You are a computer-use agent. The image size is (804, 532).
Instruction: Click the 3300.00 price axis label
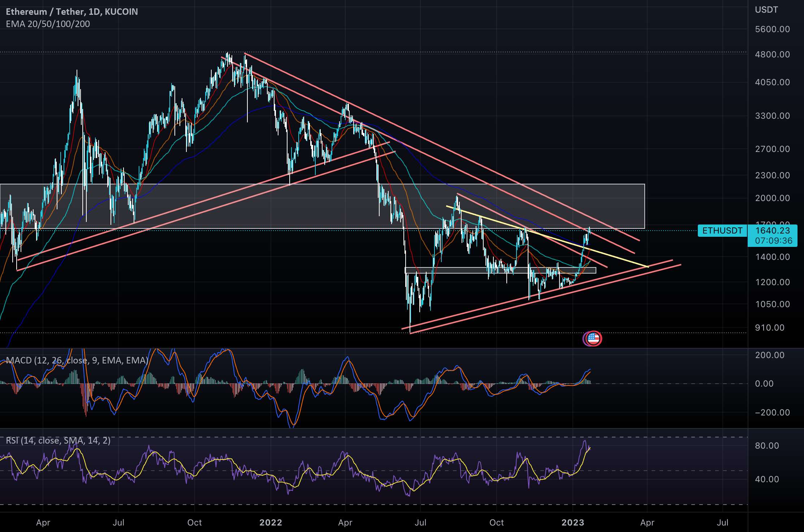(x=772, y=116)
